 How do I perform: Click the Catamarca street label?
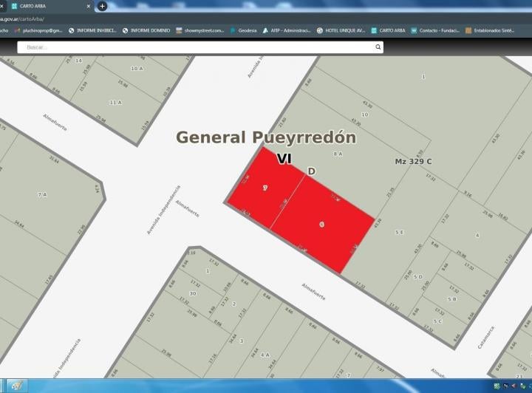[486, 338]
